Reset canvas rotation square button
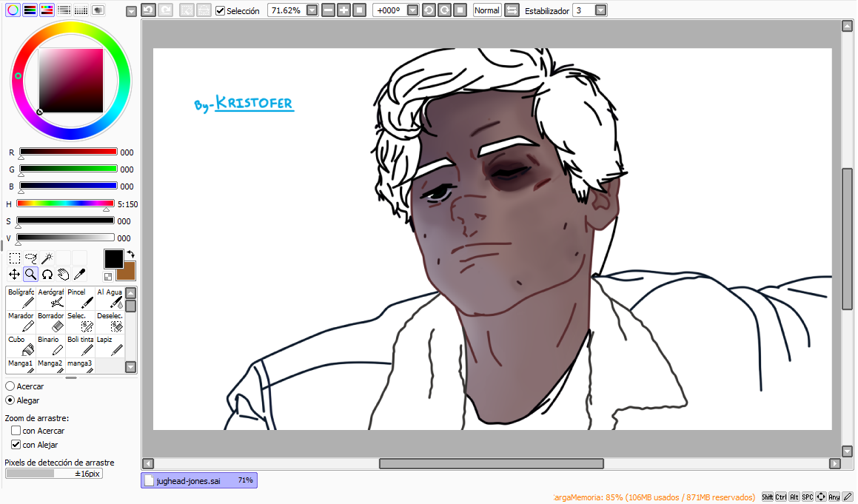Screen dimensions: 858x504 pyautogui.click(x=460, y=10)
